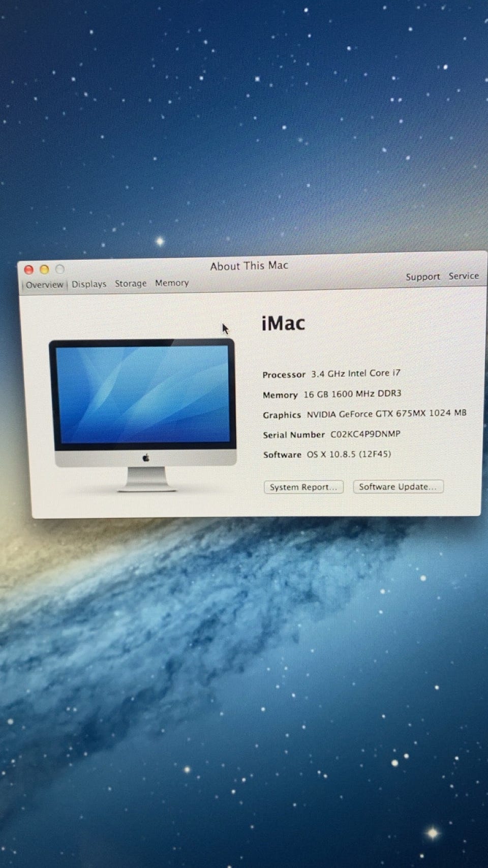Click the memory value 16 GB 1600 MHz DDR3
This screenshot has height=868, width=488.
352,394
